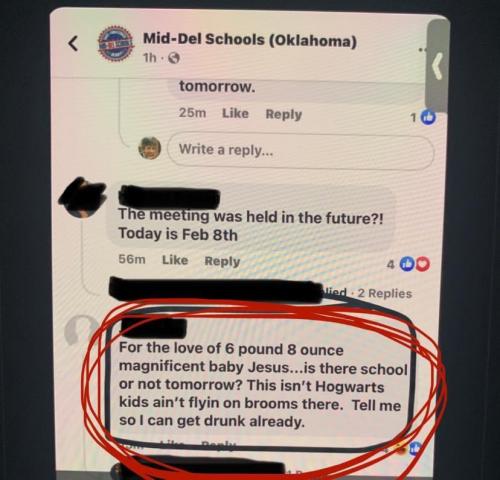Expand the 2 Replies thread

[x=385, y=293]
